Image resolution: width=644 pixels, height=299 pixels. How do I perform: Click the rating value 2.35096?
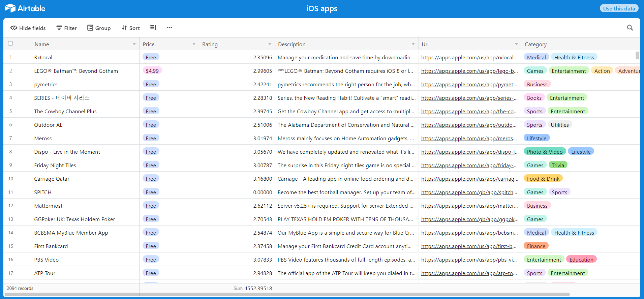[263, 57]
